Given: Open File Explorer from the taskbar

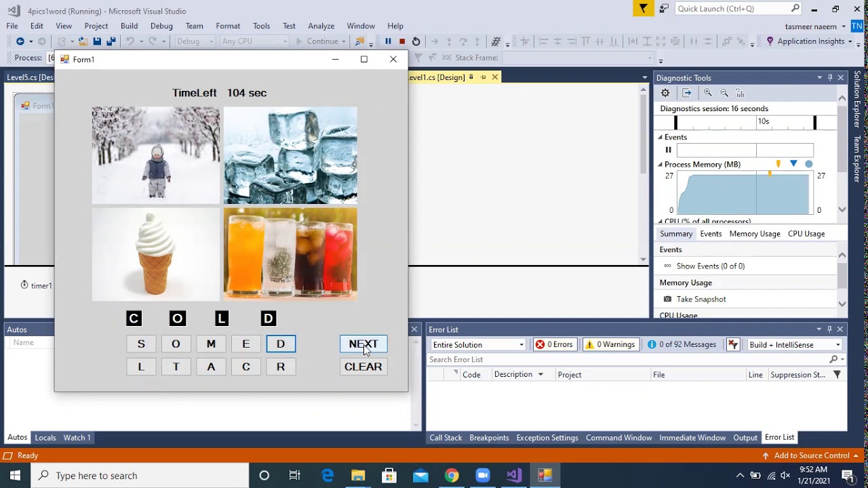Looking at the screenshot, I should coord(358,475).
